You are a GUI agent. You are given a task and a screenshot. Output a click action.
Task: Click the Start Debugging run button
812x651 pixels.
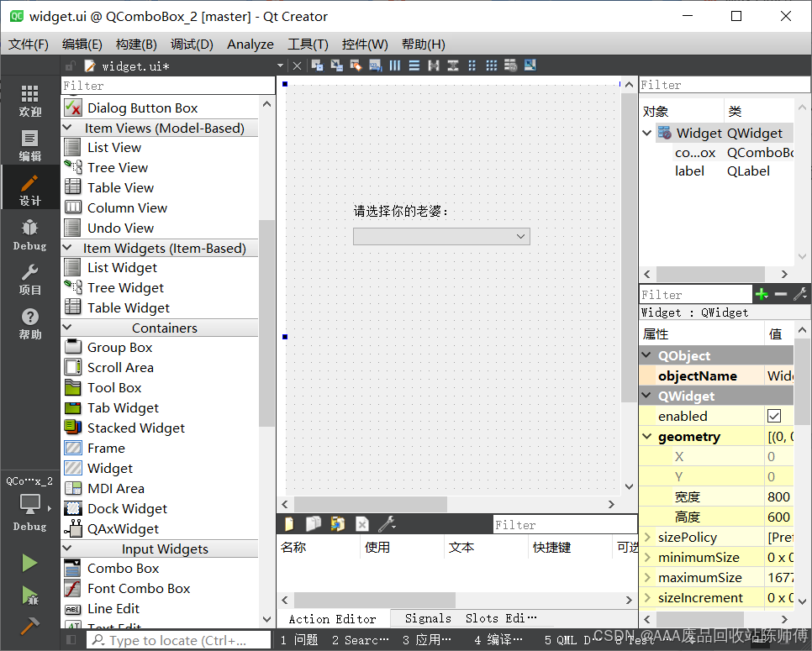click(x=29, y=596)
